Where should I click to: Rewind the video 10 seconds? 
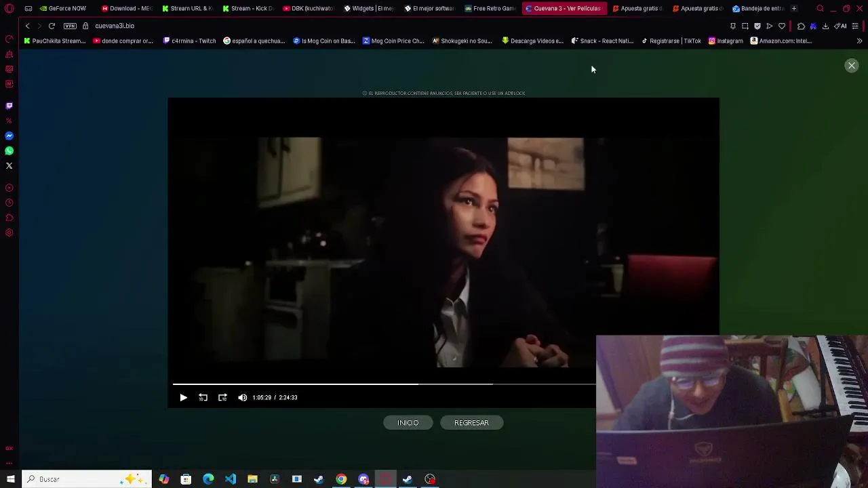[203, 398]
